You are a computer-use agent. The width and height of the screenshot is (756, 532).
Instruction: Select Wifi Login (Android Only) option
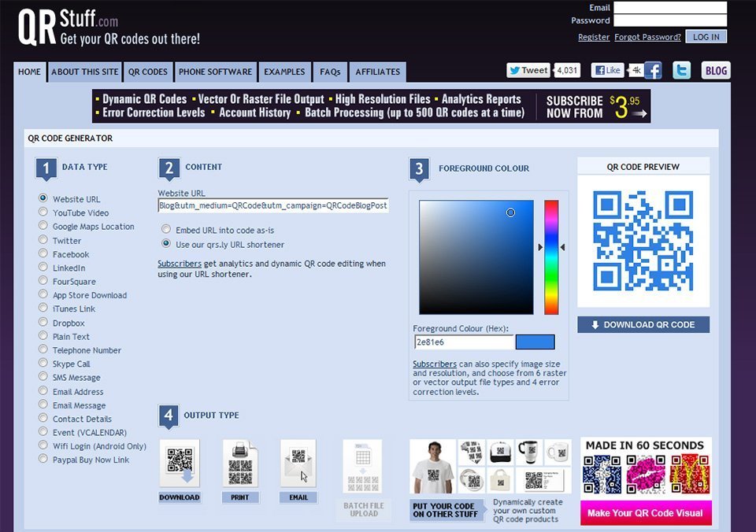click(43, 445)
